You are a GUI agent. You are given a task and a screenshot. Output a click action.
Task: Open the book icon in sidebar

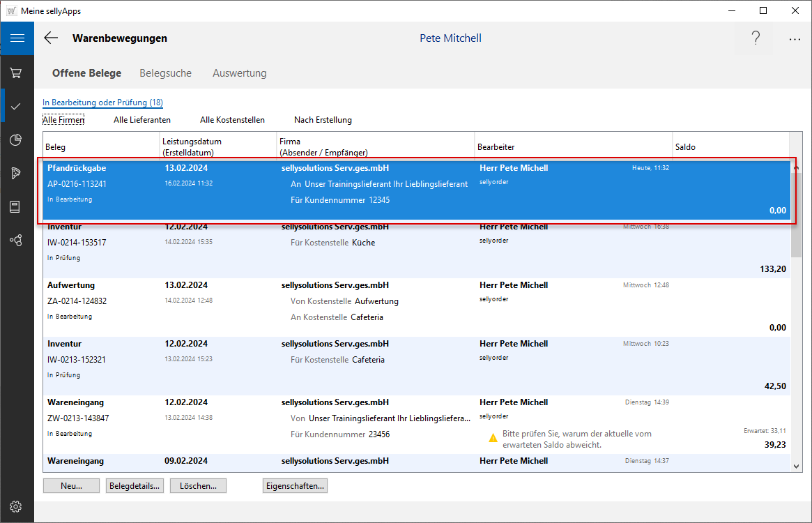(17, 207)
